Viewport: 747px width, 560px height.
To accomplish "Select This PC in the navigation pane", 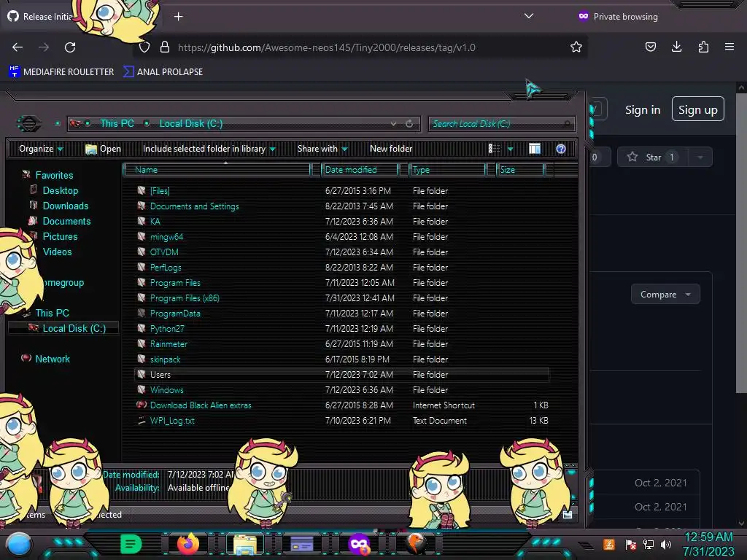I will pyautogui.click(x=52, y=313).
